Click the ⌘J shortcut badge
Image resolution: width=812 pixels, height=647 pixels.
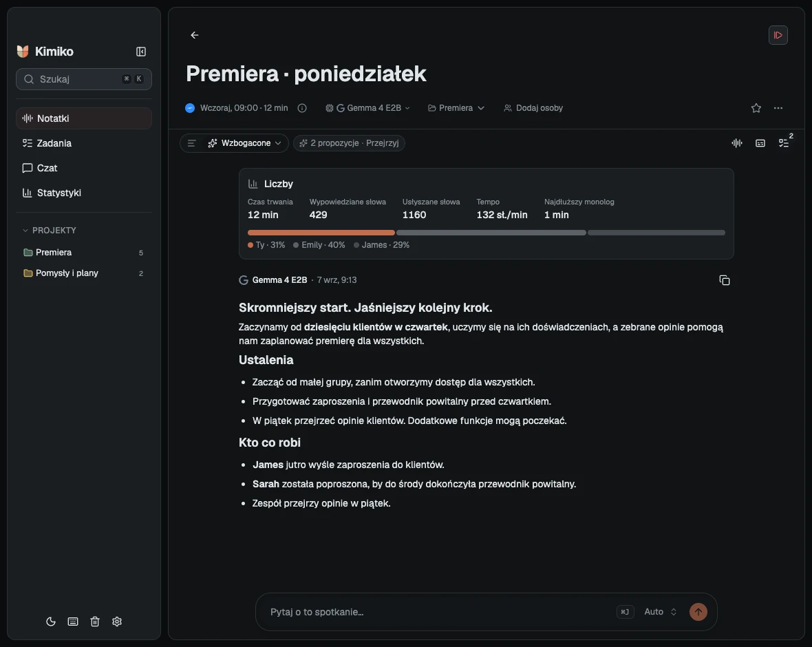point(625,613)
